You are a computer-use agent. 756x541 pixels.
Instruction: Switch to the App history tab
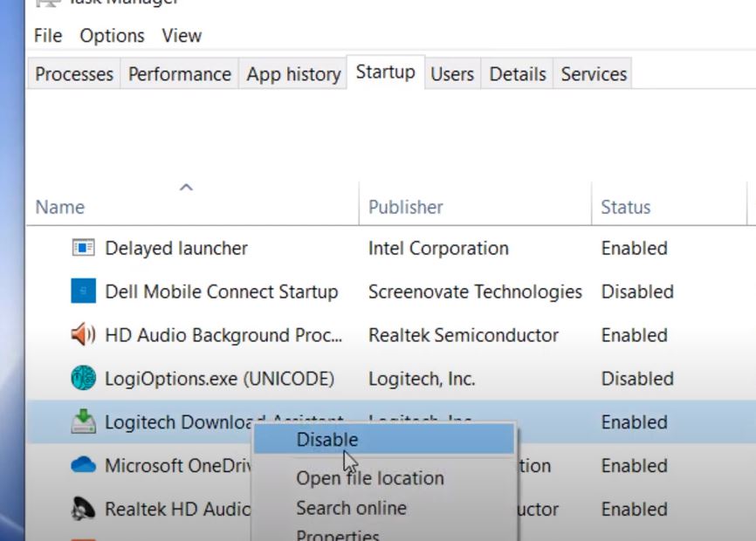click(293, 74)
